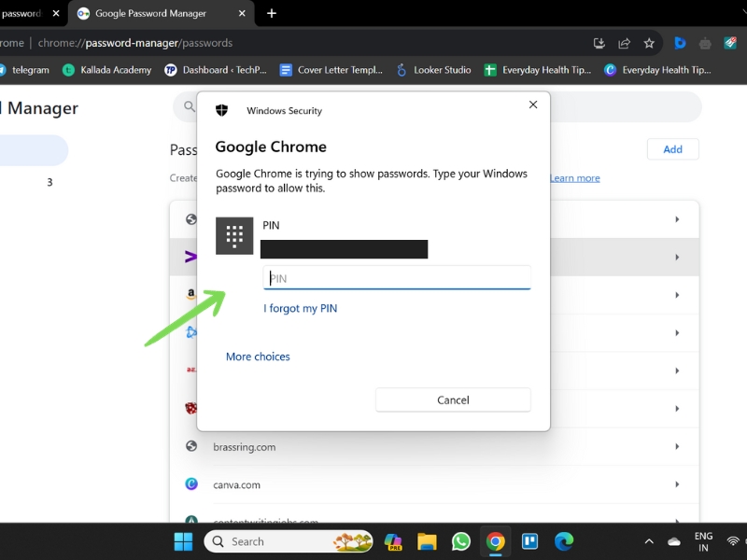
Task: Open the share page icon in address bar
Action: (x=624, y=43)
